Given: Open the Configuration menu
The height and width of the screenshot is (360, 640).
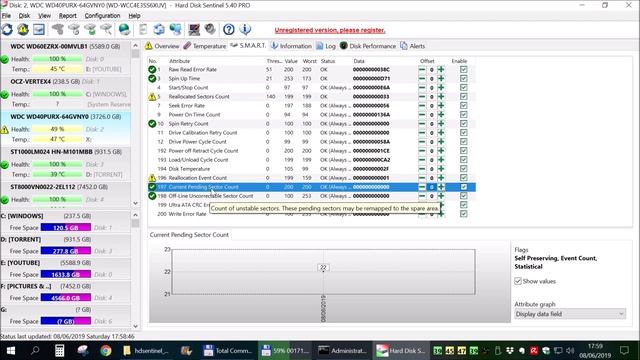Looking at the screenshot, I should pyautogui.click(x=102, y=16).
